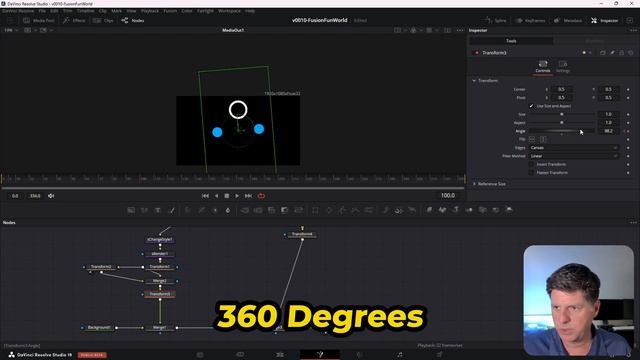640x360 pixels.
Task: Click the Aspect slider handle
Action: [x=562, y=122]
